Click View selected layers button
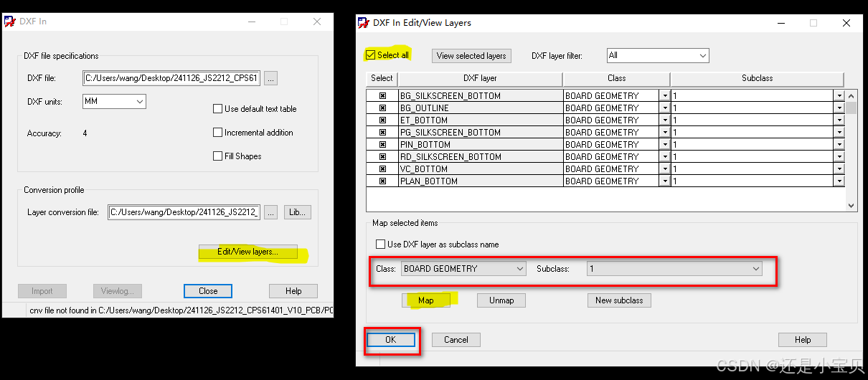This screenshot has width=868, height=380. pos(471,56)
